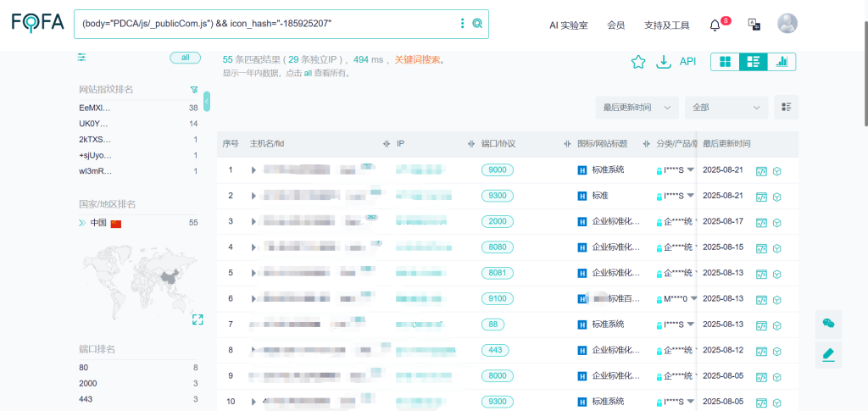The width and height of the screenshot is (868, 411).
Task: Expand row 1 details triangle
Action: pos(253,170)
